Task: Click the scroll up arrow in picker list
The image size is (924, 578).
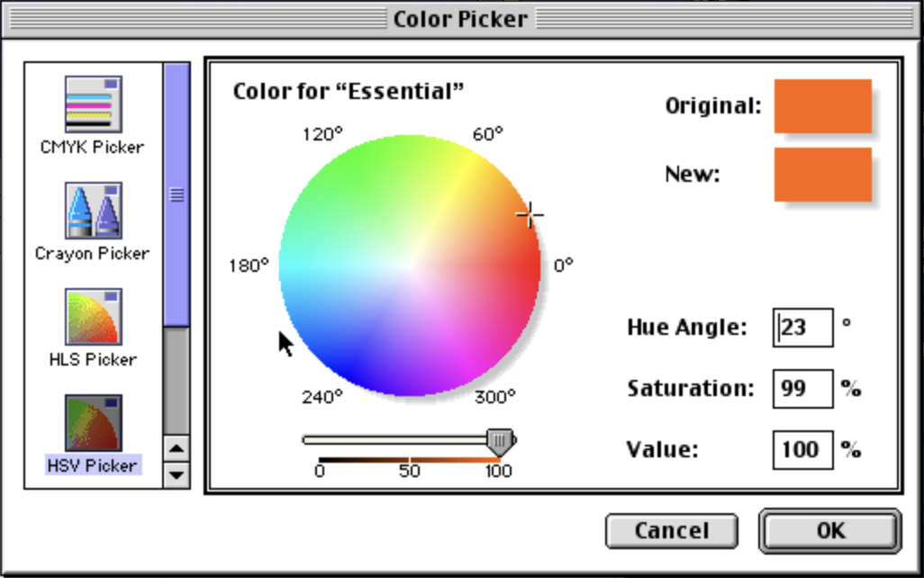Action: 175,447
